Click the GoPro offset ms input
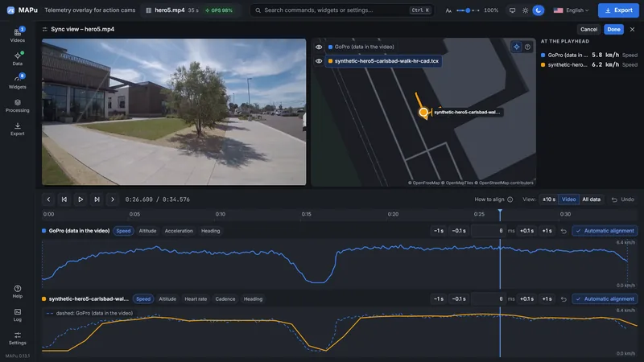 coord(489,231)
